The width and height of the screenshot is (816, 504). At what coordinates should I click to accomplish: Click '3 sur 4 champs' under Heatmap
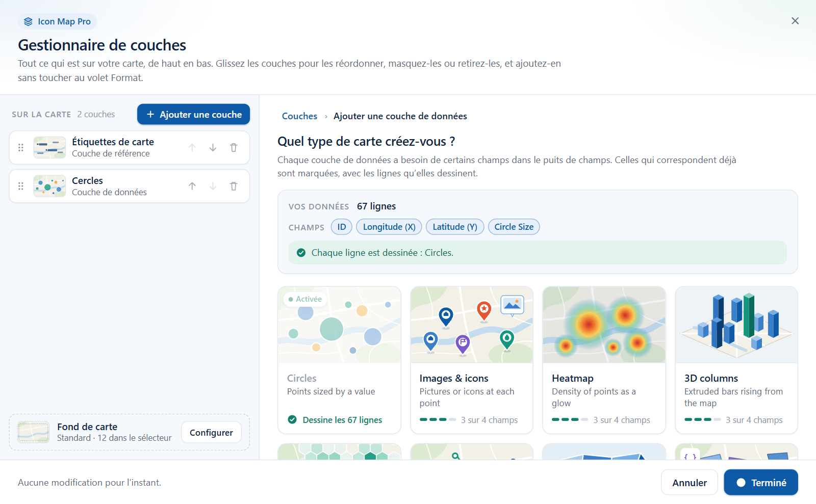pyautogui.click(x=622, y=420)
